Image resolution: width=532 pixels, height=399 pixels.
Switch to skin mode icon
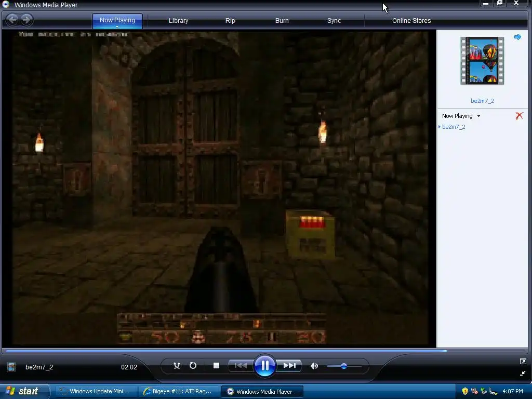(523, 373)
